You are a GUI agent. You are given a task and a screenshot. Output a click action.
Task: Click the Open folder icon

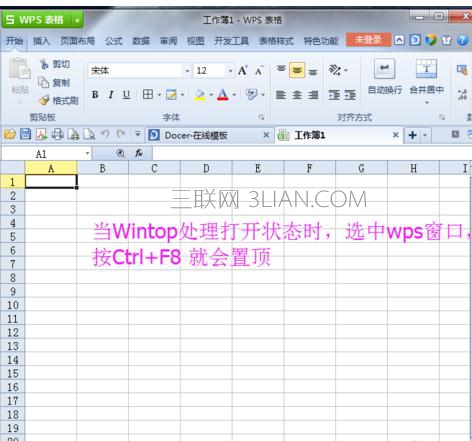coord(10,134)
